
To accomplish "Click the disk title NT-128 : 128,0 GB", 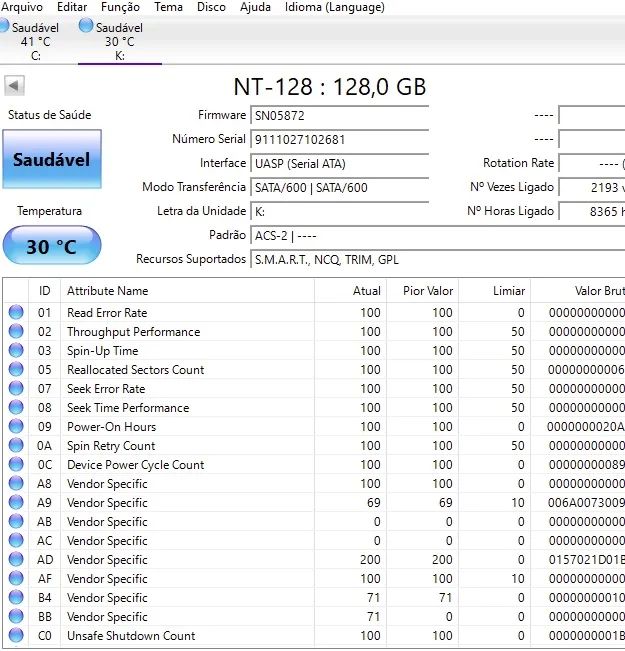I will point(330,87).
